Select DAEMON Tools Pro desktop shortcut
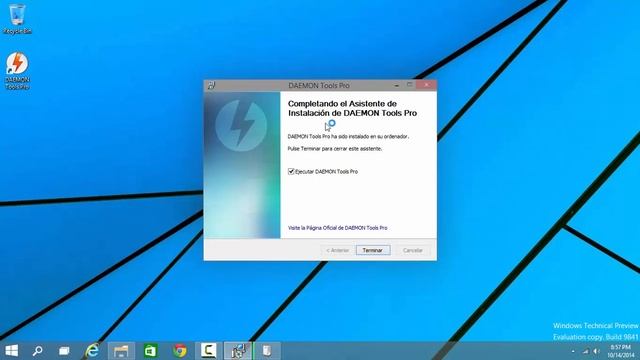 (17, 71)
